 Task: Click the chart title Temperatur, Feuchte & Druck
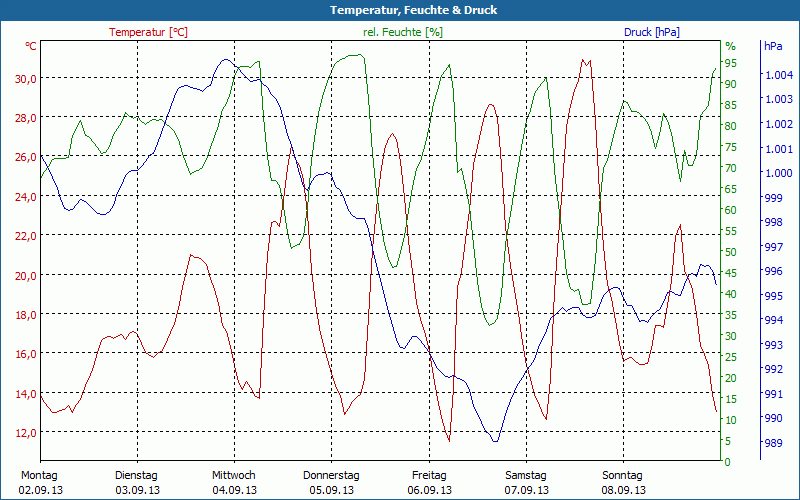point(400,10)
